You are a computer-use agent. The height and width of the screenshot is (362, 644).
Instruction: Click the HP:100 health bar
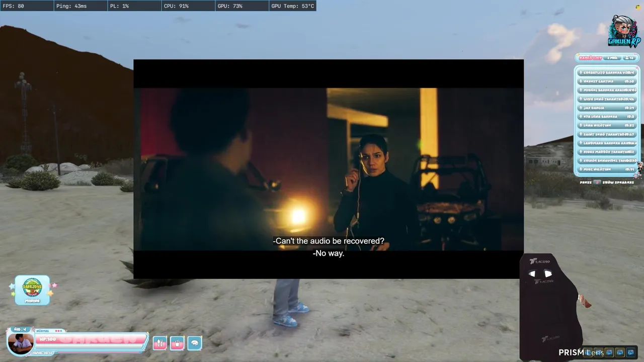click(92, 339)
